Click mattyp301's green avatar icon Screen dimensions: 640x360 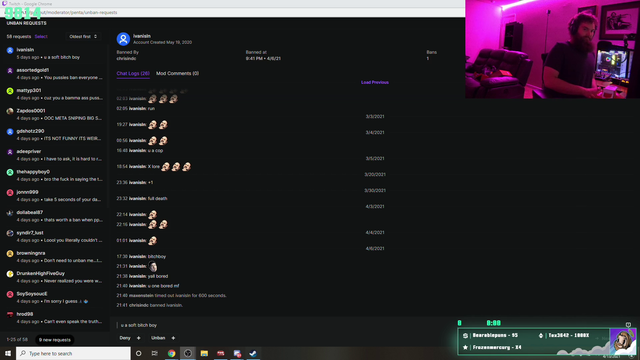coord(10,91)
